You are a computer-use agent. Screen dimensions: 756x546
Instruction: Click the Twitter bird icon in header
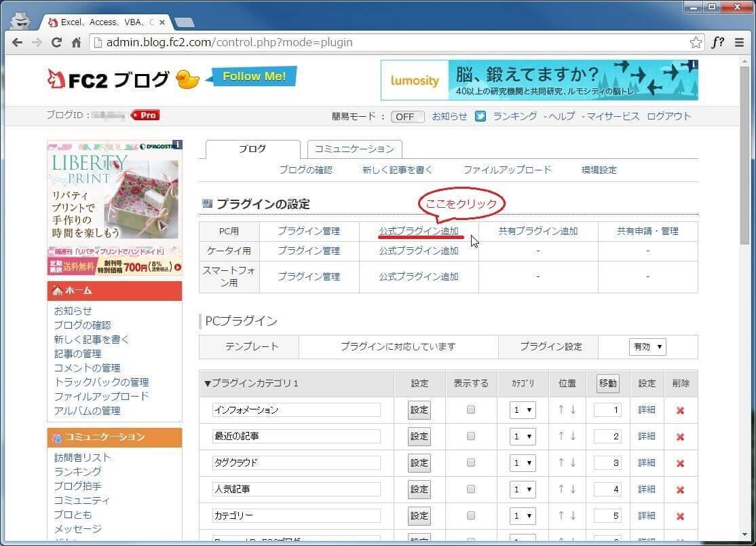[x=480, y=116]
